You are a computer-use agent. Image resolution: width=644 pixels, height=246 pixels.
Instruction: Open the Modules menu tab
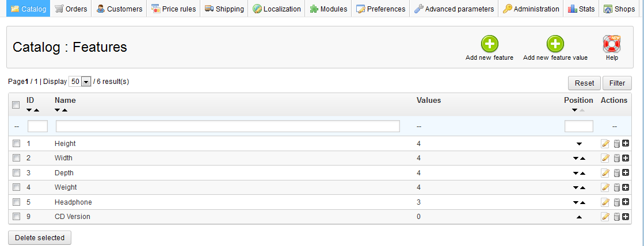point(329,9)
